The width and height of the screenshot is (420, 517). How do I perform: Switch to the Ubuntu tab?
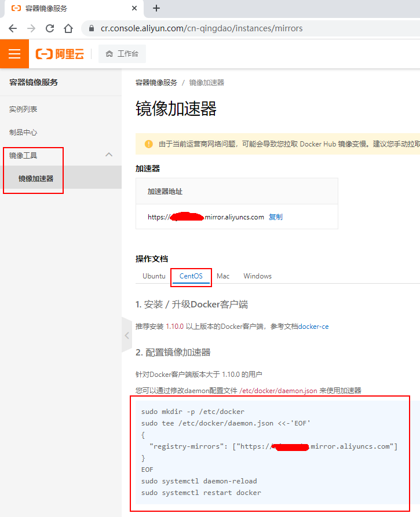154,276
